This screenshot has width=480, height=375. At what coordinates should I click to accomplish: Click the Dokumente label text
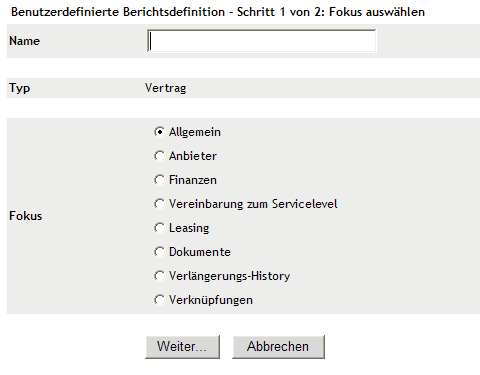pos(200,252)
